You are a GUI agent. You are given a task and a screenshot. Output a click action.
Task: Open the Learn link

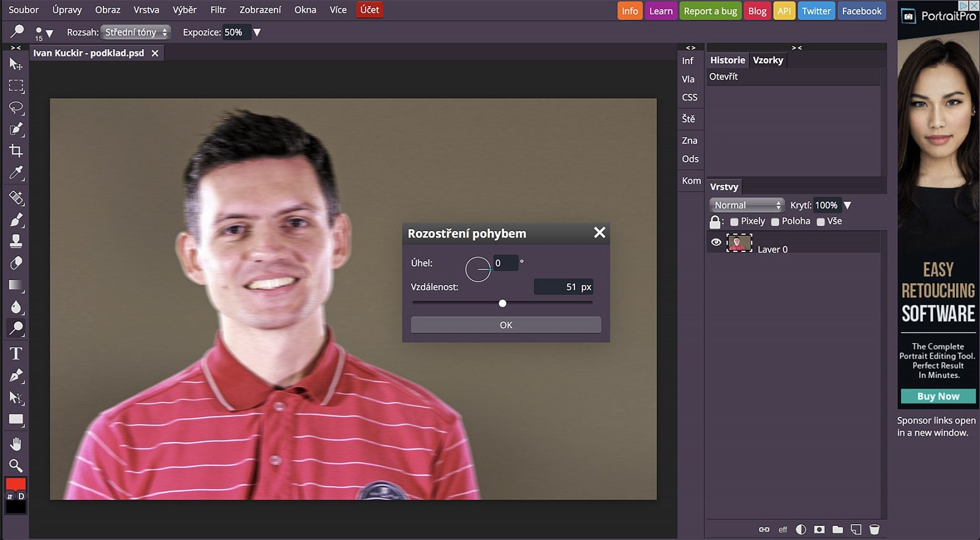click(661, 11)
